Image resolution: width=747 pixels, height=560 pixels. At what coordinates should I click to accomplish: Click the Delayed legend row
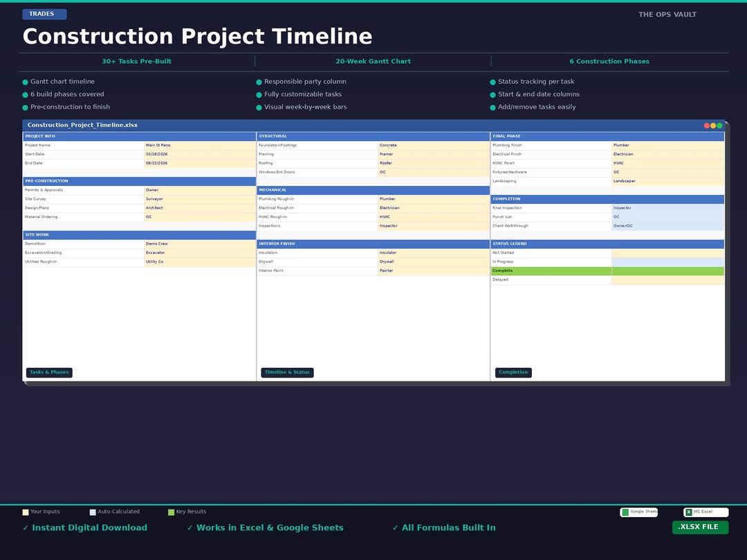pos(607,280)
